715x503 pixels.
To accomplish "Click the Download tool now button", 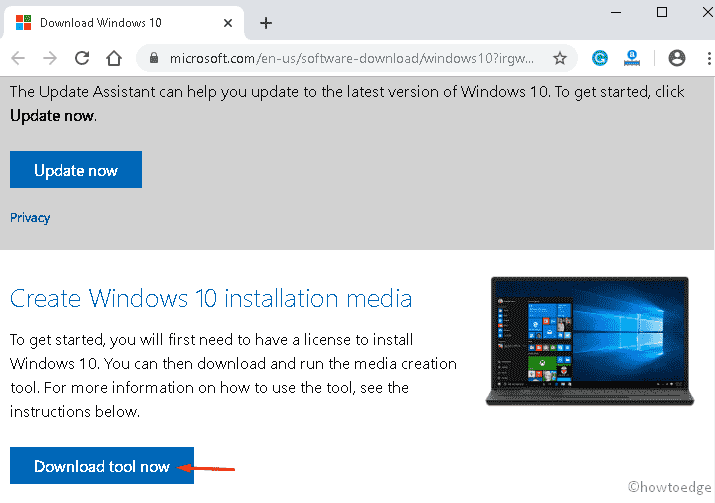I will tap(102, 466).
